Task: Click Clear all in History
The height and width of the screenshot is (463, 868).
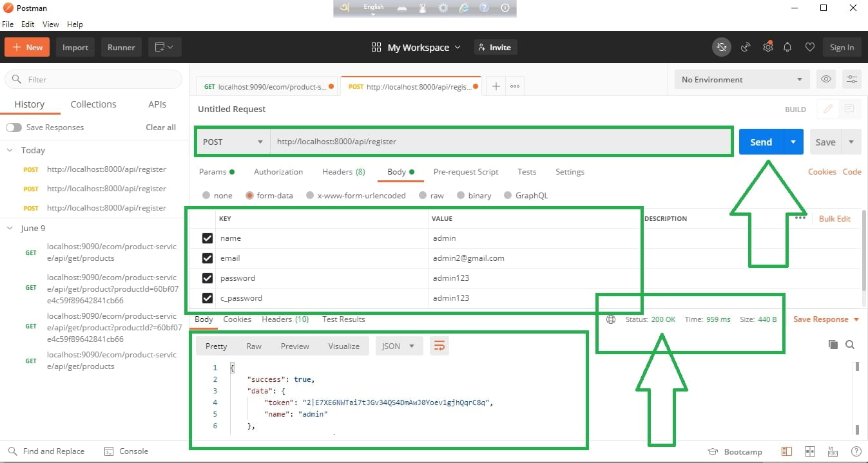Action: 160,128
